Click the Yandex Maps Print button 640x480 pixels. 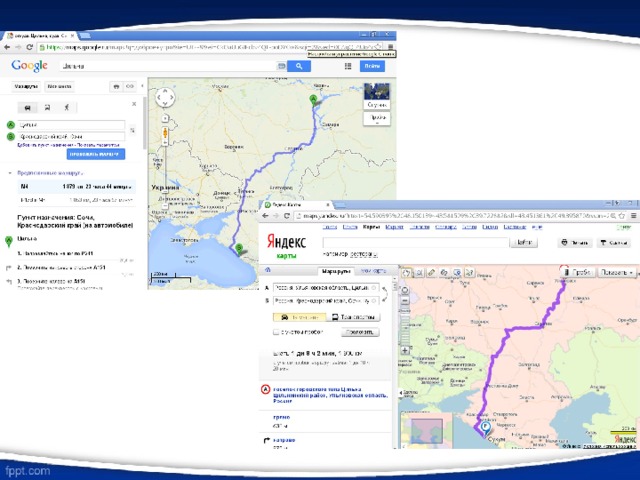(574, 242)
